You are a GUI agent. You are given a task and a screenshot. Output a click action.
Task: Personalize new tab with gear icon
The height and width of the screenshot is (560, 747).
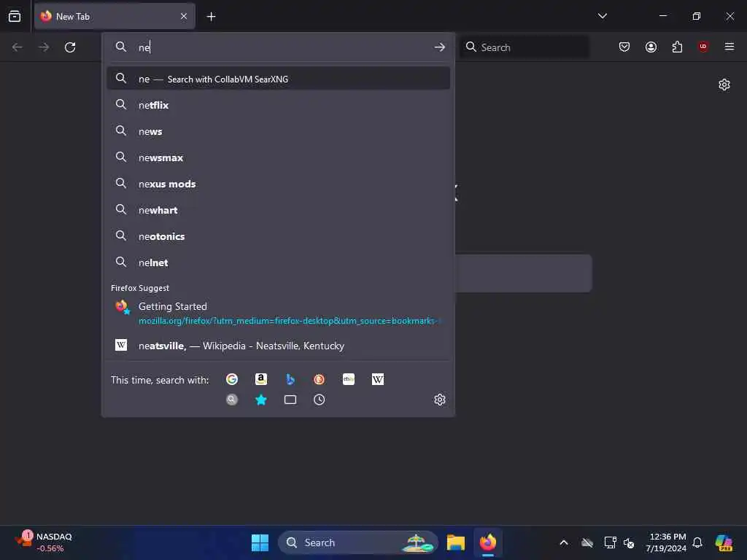pos(724,85)
